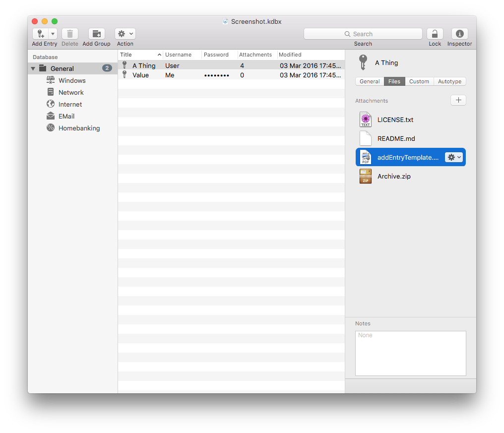Image resolution: width=504 pixels, height=433 pixels.
Task: Toggle the Inspector panel
Action: (x=459, y=34)
